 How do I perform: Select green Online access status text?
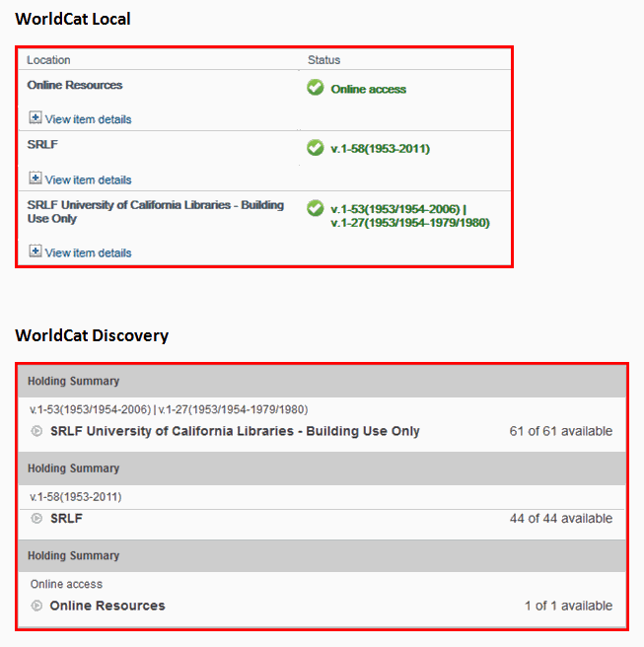click(x=369, y=89)
